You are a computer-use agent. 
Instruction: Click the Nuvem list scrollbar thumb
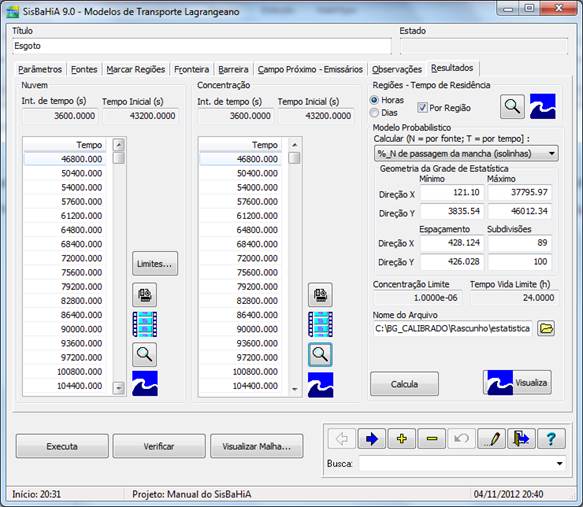pyautogui.click(x=119, y=158)
